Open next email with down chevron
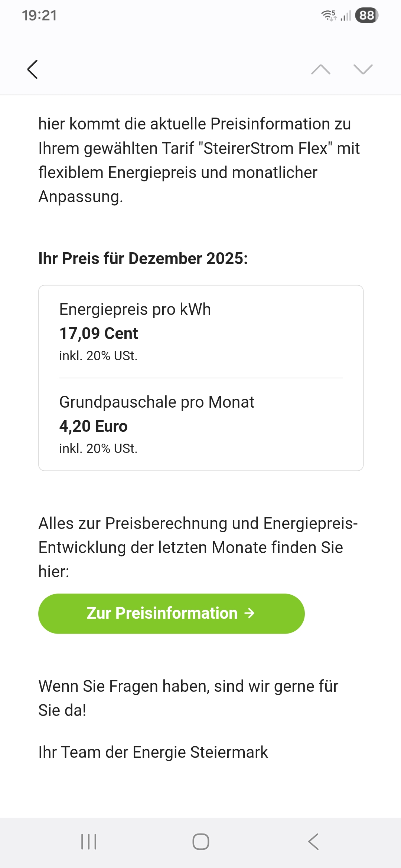The height and width of the screenshot is (868, 401). (363, 69)
